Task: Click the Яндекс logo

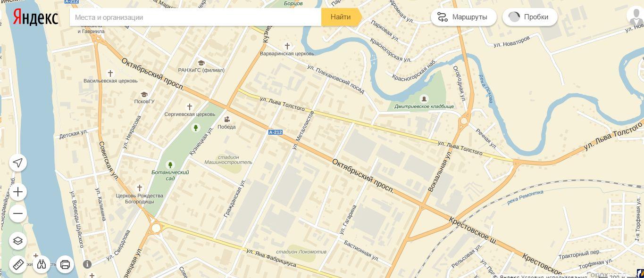Action: [35, 17]
